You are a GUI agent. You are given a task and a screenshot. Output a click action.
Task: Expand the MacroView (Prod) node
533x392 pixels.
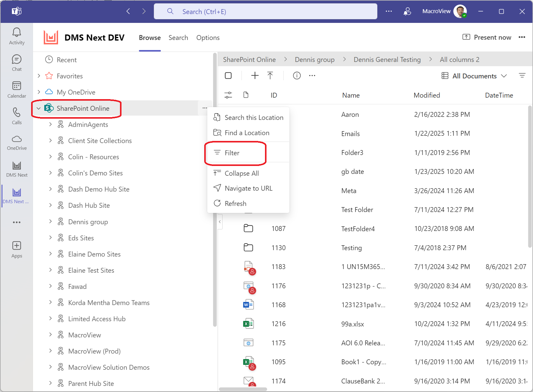[x=50, y=351]
